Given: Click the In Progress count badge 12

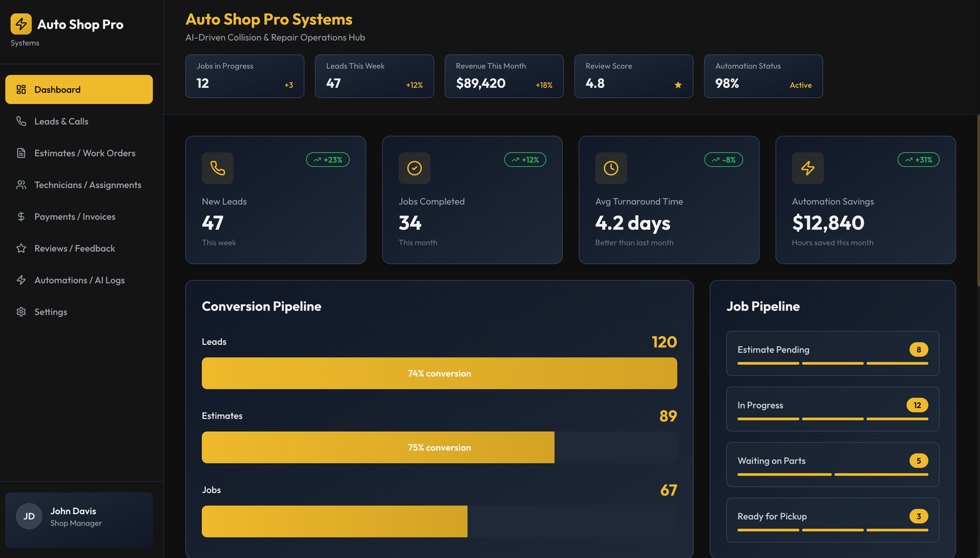Looking at the screenshot, I should [x=917, y=406].
